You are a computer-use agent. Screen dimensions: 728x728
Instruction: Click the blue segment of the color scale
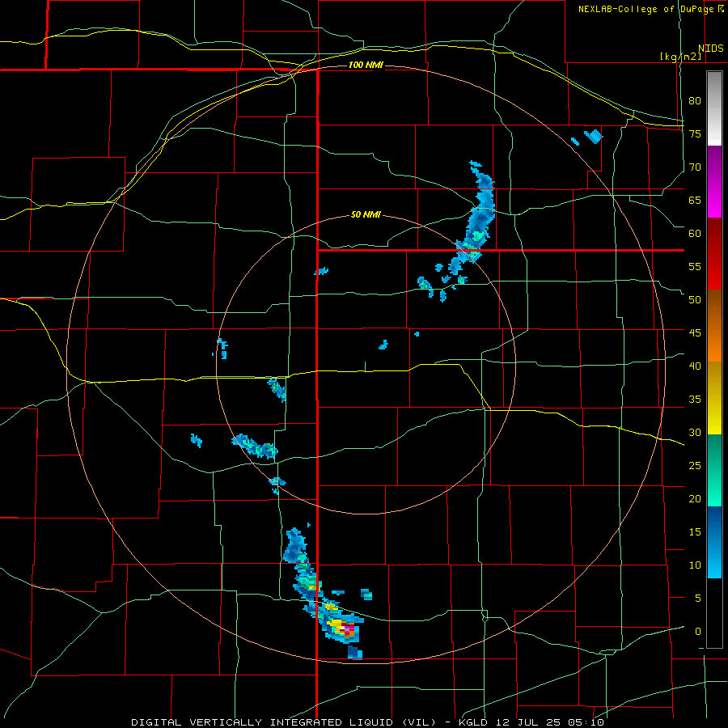714,542
